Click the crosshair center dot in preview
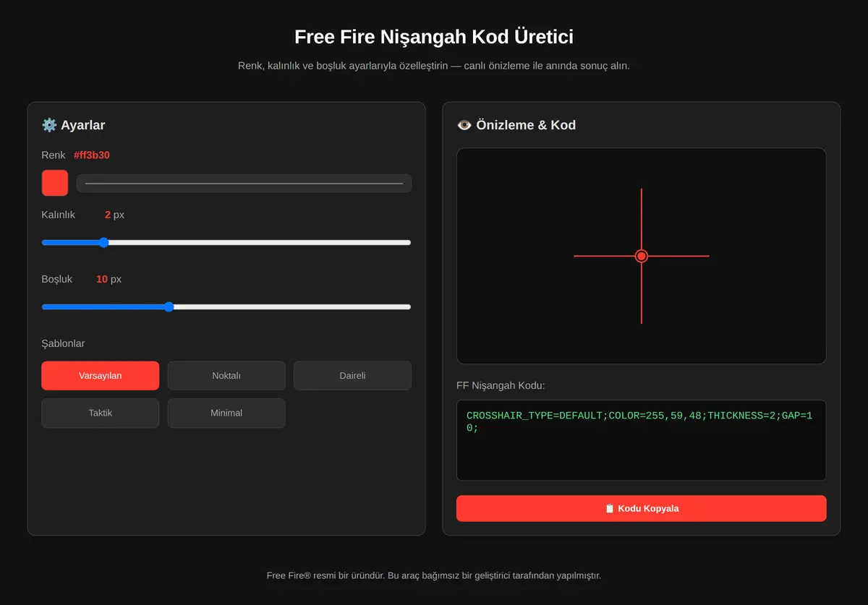Viewport: 868px width, 605px height. (x=641, y=256)
